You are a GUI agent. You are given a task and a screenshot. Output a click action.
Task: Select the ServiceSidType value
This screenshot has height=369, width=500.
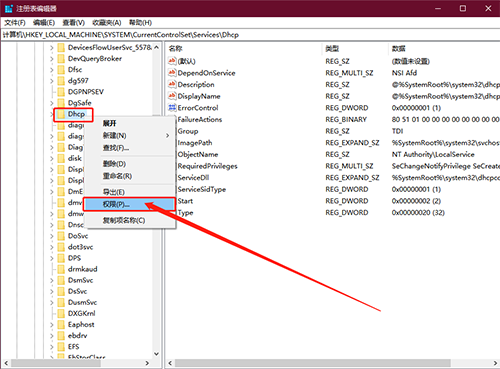tap(202, 189)
